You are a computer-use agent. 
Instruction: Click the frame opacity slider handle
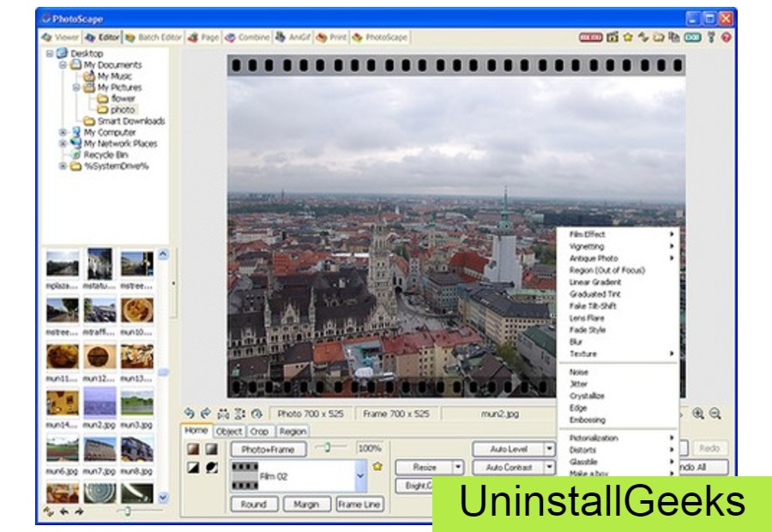pos(327,447)
